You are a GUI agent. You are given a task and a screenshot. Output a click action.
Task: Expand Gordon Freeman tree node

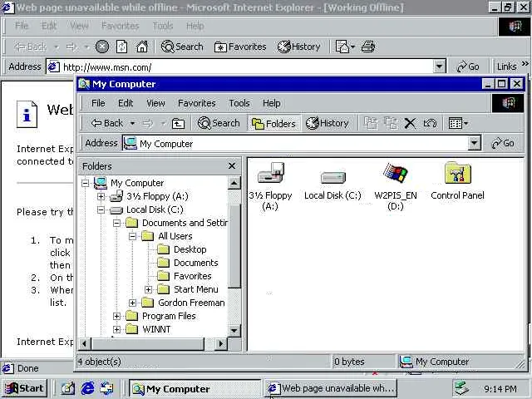[x=132, y=303]
